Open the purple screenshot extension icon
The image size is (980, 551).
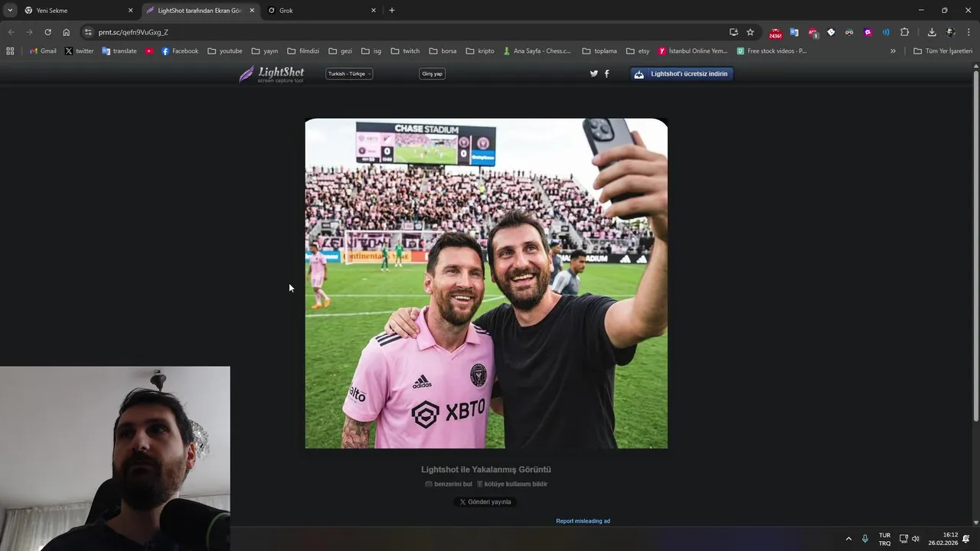click(x=867, y=32)
